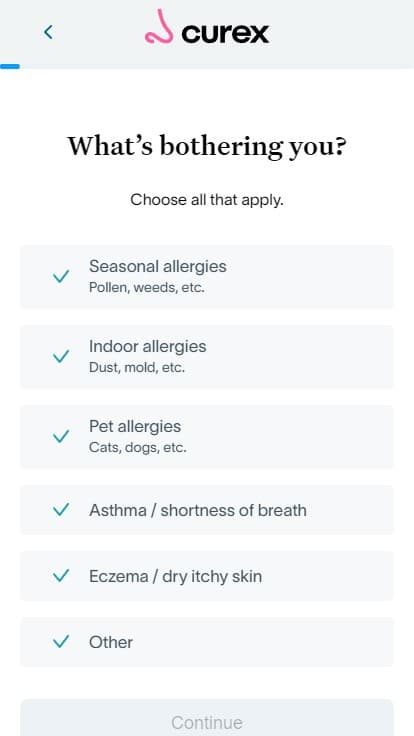Tick the checkmark next to Asthma option
The image size is (414, 736).
(x=61, y=509)
